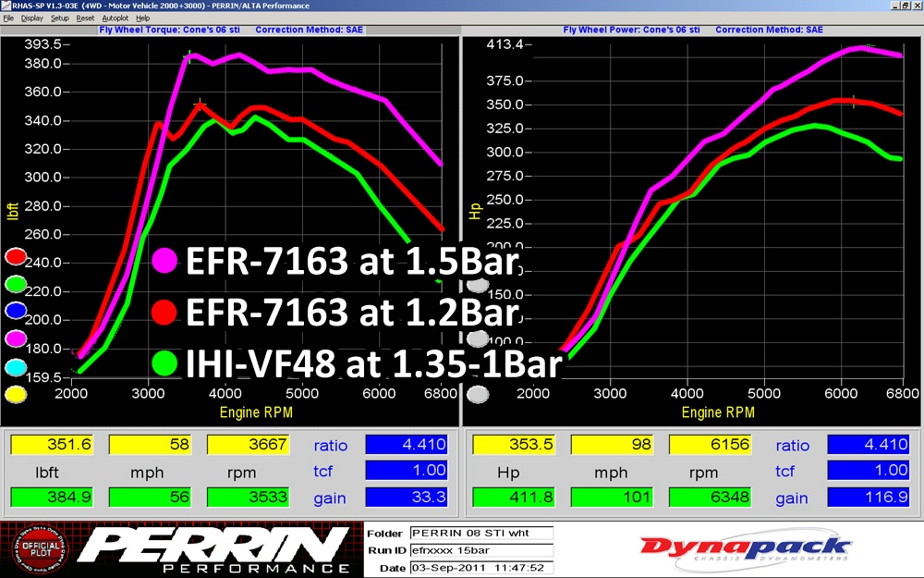Select the yellow run color circle

pos(16,395)
